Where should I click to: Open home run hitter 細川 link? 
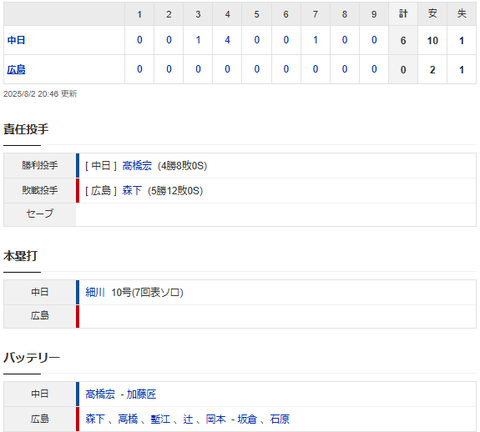[x=95, y=292]
